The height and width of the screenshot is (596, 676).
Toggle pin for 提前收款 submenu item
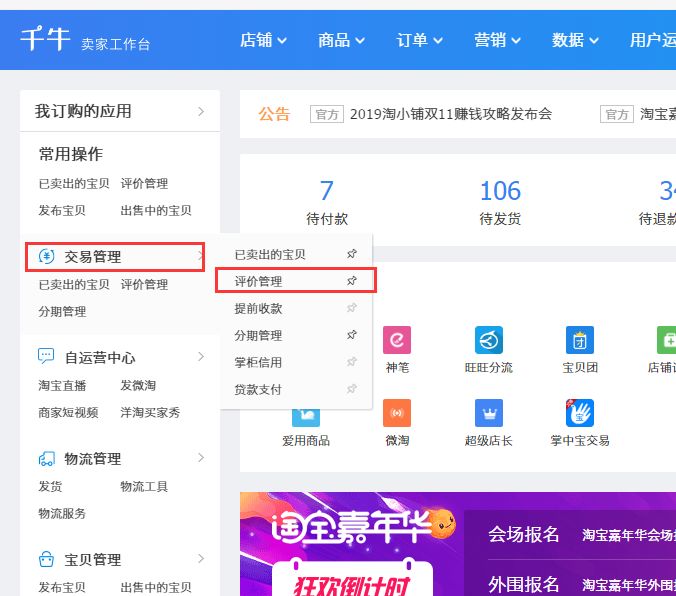tap(352, 308)
